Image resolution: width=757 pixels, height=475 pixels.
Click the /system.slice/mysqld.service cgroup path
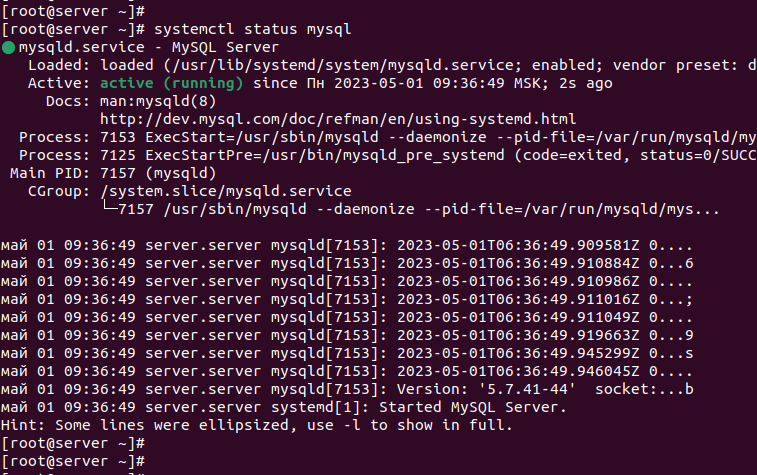pyautogui.click(x=225, y=191)
